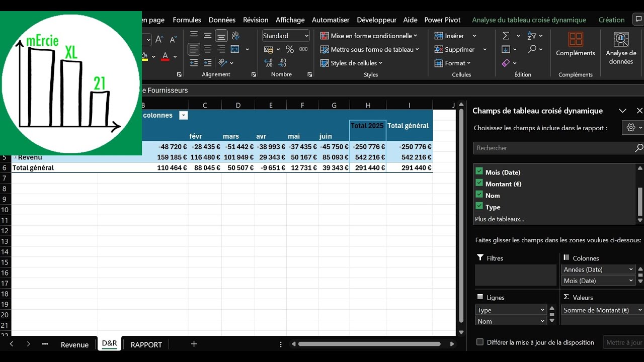The image size is (644, 362).
Task: Open the Format cells dropdown
Action: [x=452, y=63]
